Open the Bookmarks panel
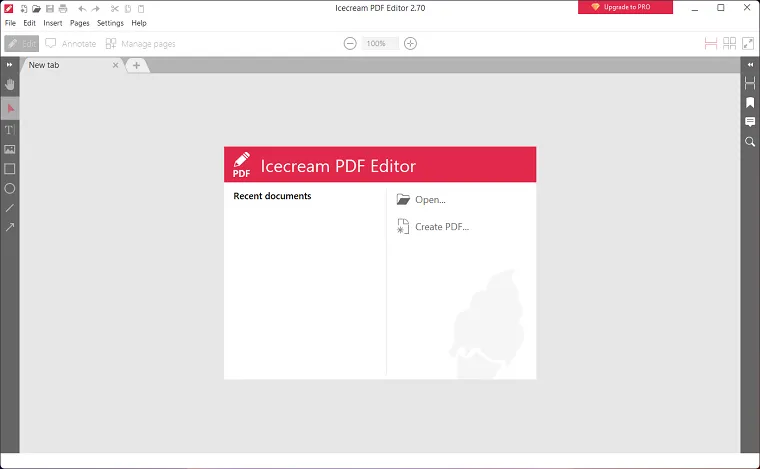The height and width of the screenshot is (469, 760). point(750,103)
